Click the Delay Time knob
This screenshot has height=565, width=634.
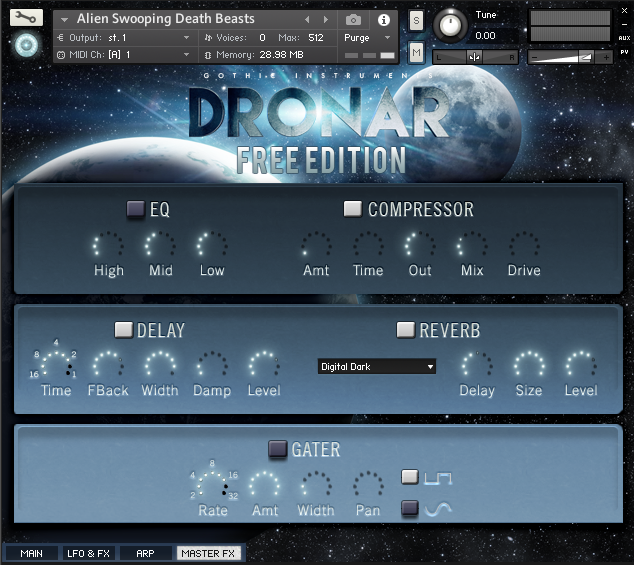point(57,365)
